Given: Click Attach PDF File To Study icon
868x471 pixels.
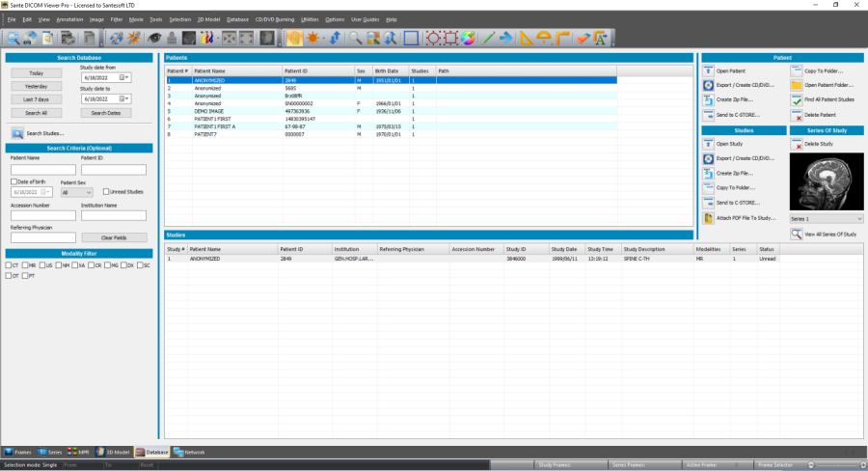Looking at the screenshot, I should [709, 218].
